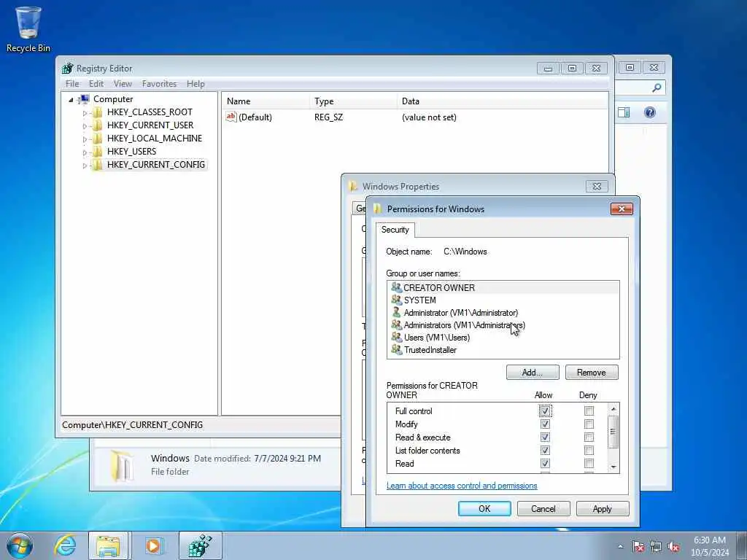
Task: Click the Remove button
Action: (x=592, y=373)
